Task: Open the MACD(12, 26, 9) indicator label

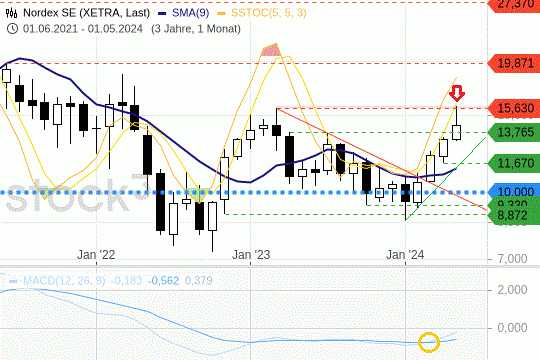Action: (x=64, y=281)
